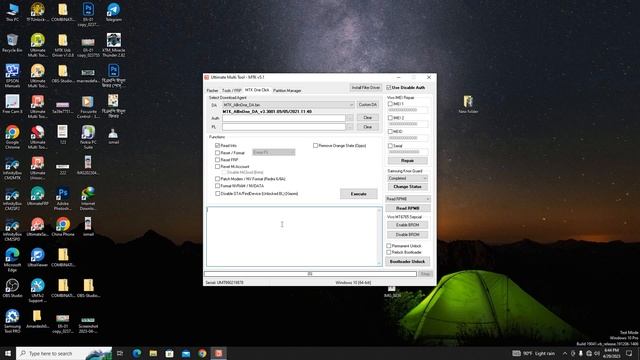The image size is (640, 360).
Task: Switch to the Tools / FRP tab
Action: [x=231, y=90]
